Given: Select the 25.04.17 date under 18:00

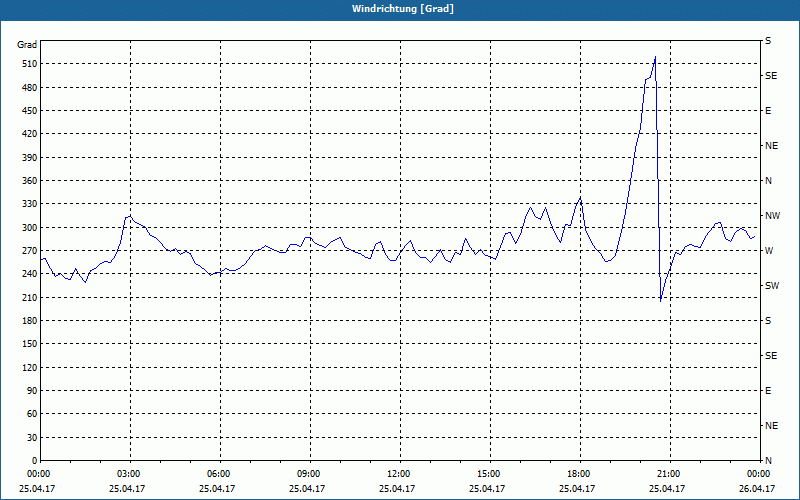Looking at the screenshot, I should 577,488.
